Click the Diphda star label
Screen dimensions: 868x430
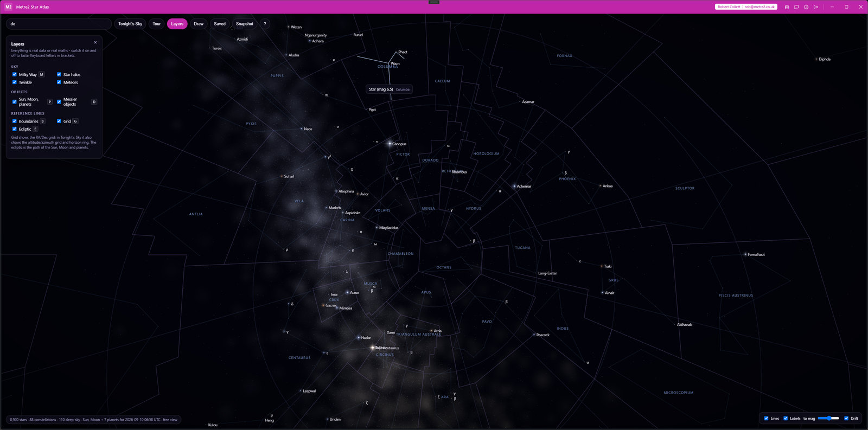click(825, 59)
